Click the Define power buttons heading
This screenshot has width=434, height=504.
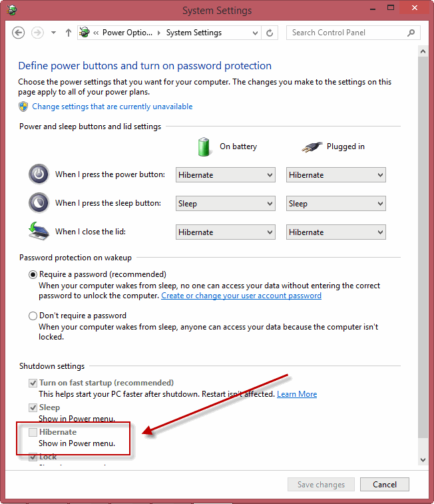(145, 65)
